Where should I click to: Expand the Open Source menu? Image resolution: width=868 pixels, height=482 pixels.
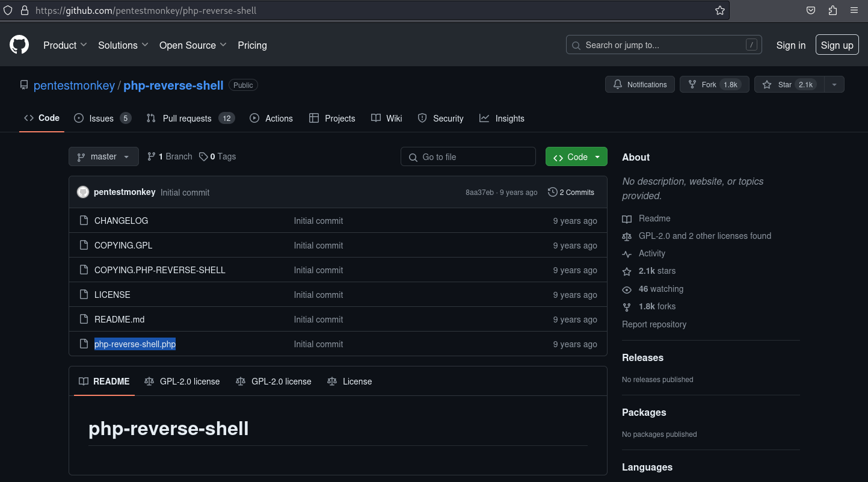(193, 45)
